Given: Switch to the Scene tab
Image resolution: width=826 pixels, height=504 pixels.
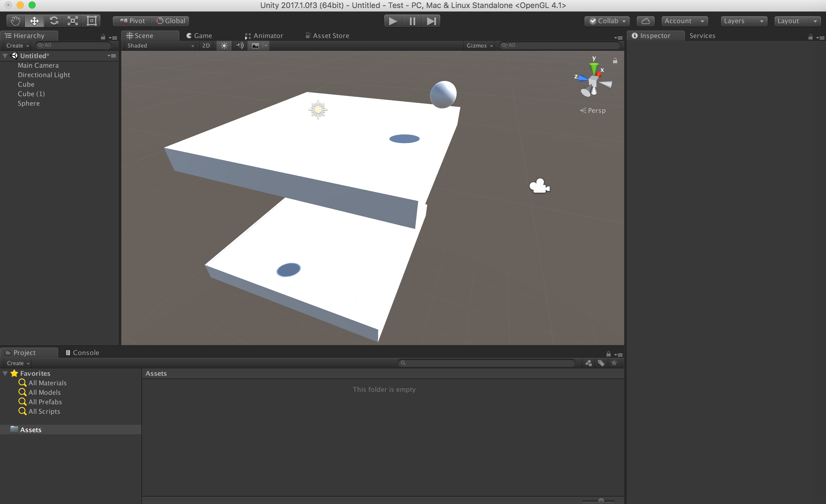Looking at the screenshot, I should [x=150, y=36].
